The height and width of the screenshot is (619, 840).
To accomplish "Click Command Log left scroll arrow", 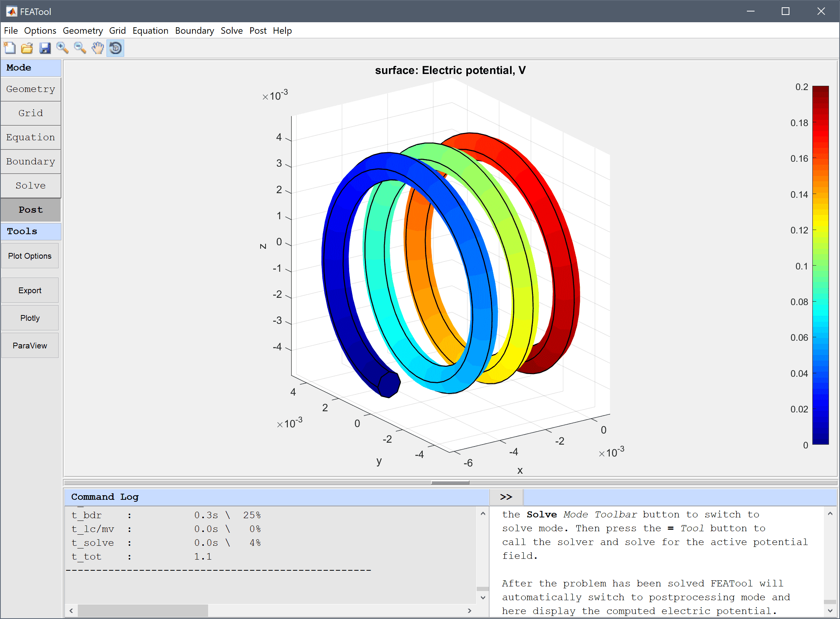I will click(x=71, y=611).
